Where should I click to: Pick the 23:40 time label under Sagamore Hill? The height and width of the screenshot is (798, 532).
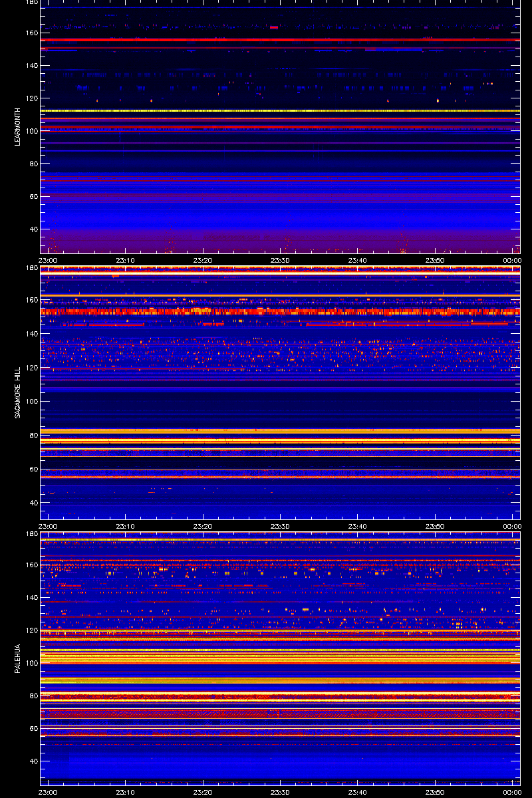(x=357, y=526)
